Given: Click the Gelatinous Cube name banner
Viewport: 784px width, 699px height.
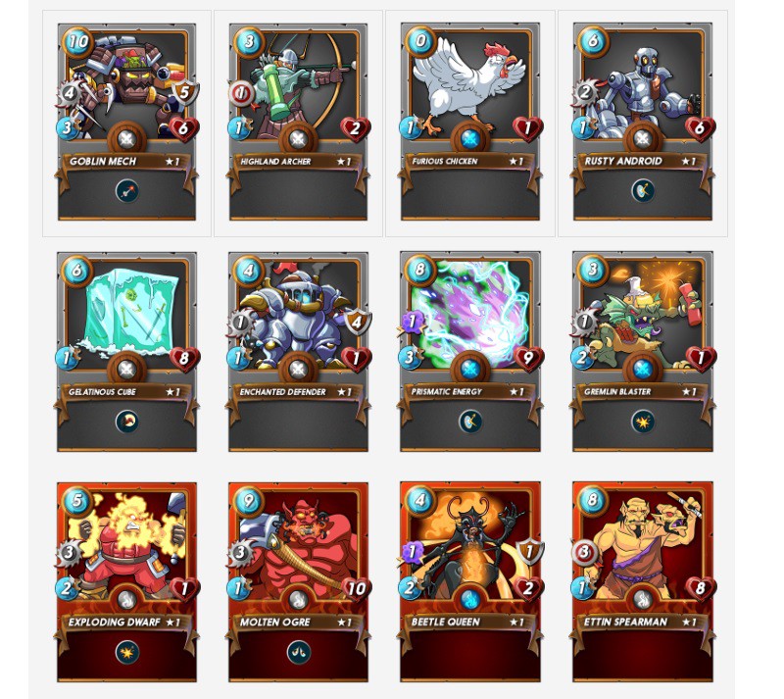Looking at the screenshot, I should 127,392.
